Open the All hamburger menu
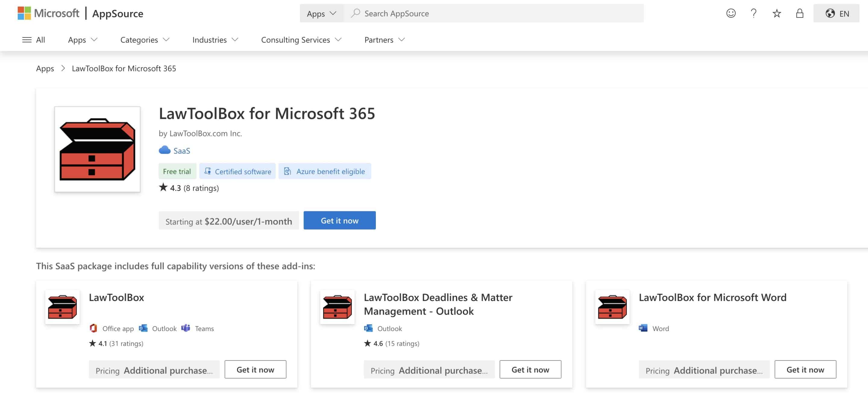Viewport: 868px width, 412px height. tap(33, 40)
